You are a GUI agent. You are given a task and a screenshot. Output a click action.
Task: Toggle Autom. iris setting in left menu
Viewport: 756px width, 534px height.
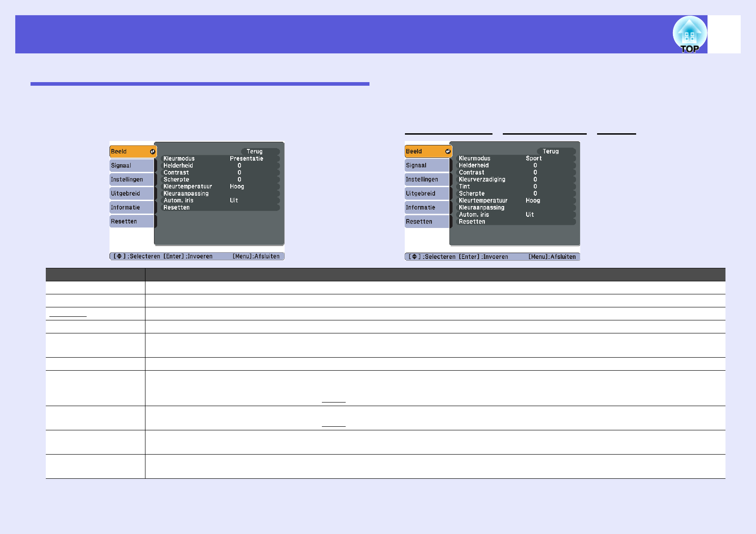coord(220,201)
